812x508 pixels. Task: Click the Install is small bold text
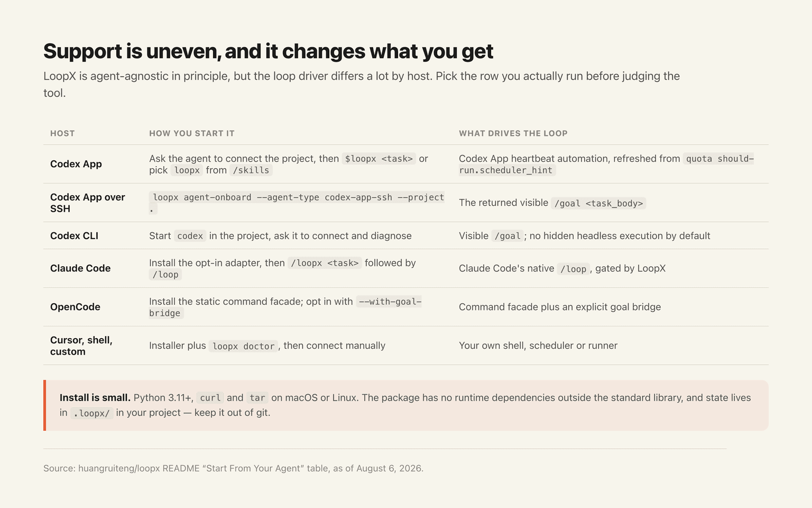tap(95, 398)
